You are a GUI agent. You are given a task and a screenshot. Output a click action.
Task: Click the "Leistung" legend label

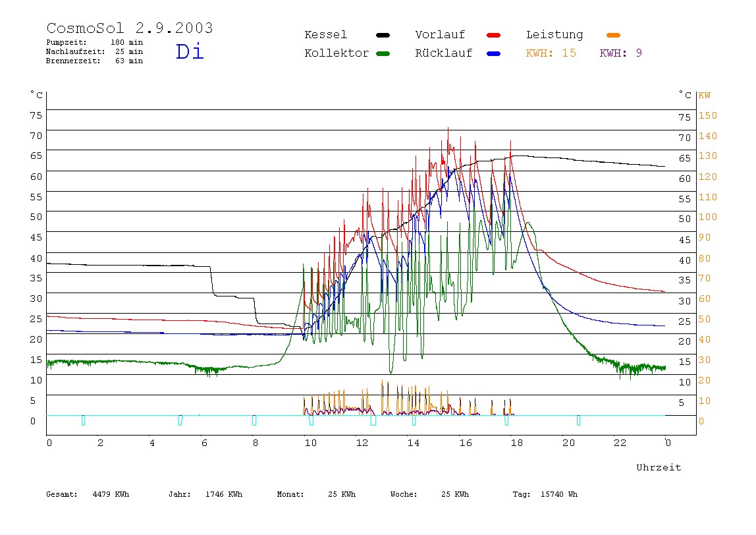(554, 35)
